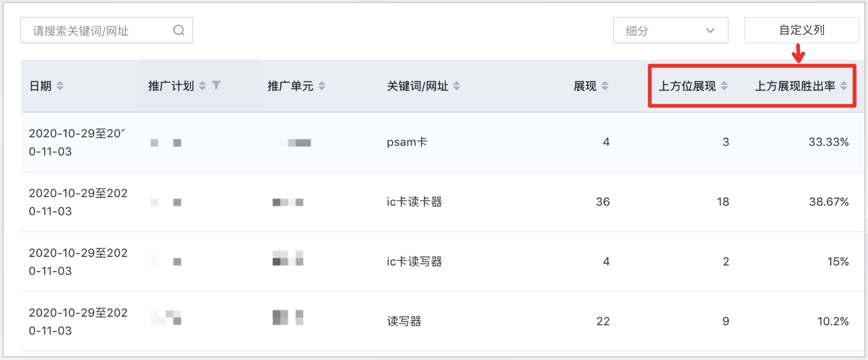
Task: Select the 读写器 keyword cell
Action: [x=404, y=321]
